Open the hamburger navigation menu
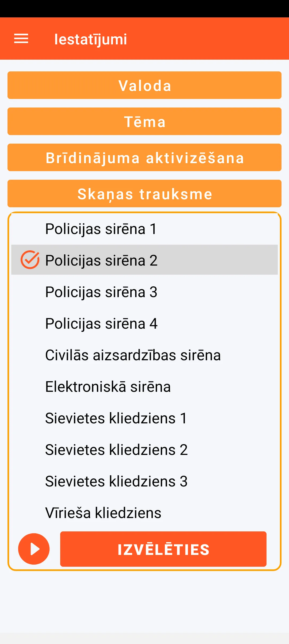Screen dimensions: 289x644 pos(21,39)
